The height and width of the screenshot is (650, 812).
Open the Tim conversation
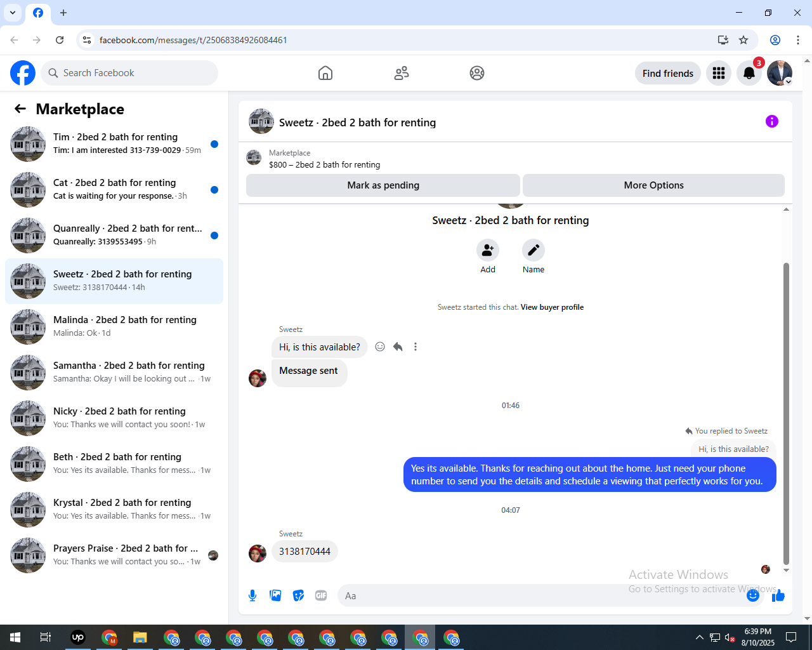(114, 144)
